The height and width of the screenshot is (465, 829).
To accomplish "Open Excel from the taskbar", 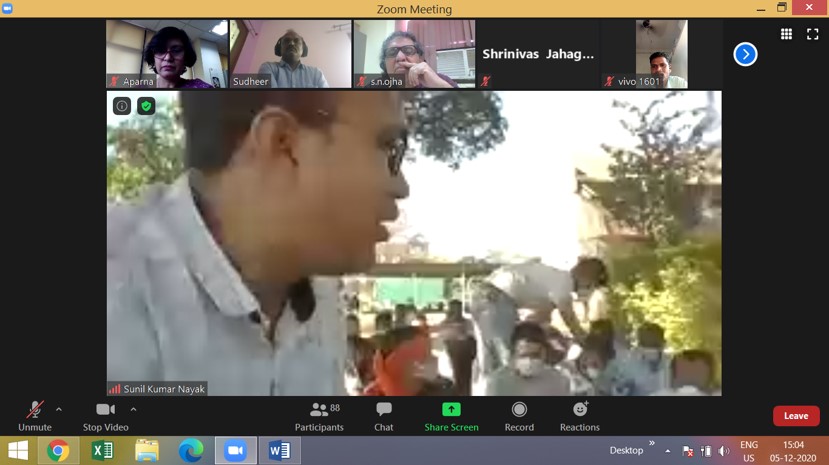I will [102, 451].
